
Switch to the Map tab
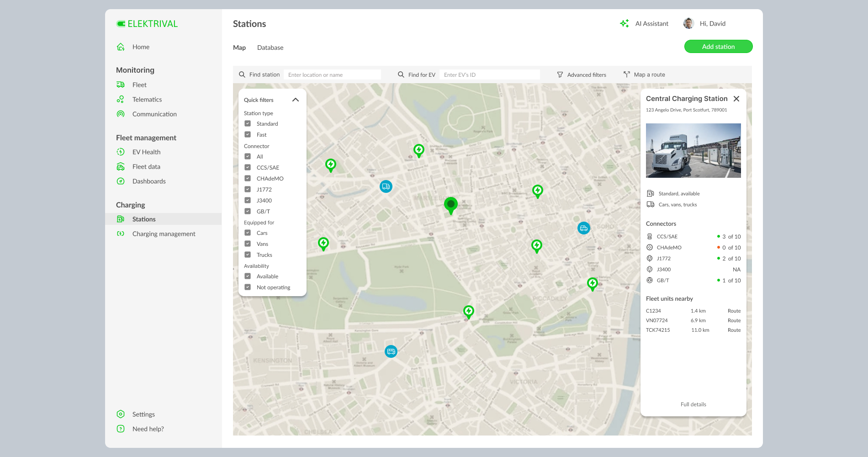click(x=239, y=48)
